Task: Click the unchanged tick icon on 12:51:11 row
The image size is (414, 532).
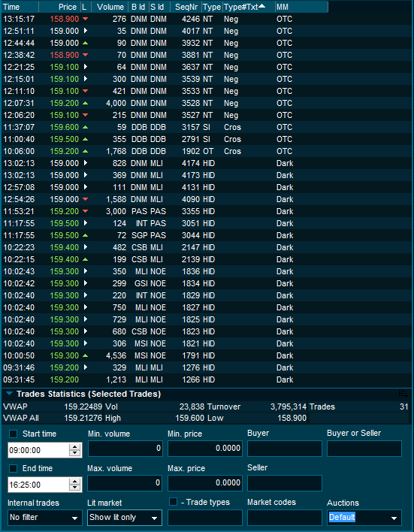Action: click(x=86, y=31)
